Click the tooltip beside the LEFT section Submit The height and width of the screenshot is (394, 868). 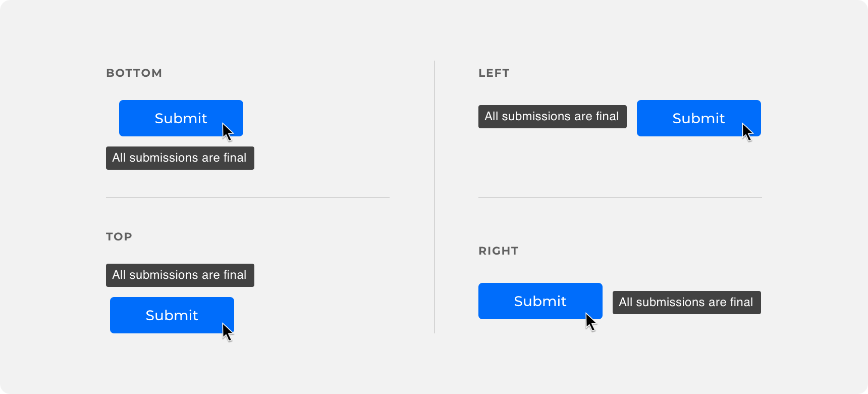[553, 117]
